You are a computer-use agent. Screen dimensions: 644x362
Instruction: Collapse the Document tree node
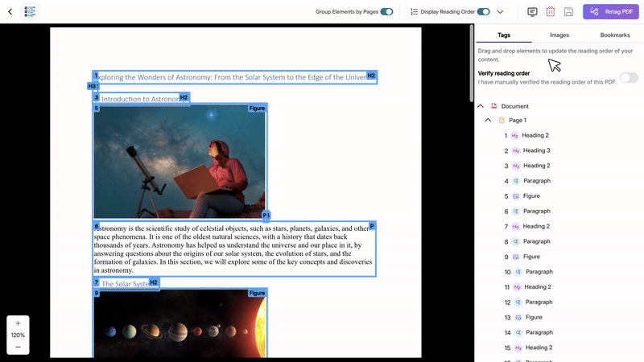coord(481,106)
